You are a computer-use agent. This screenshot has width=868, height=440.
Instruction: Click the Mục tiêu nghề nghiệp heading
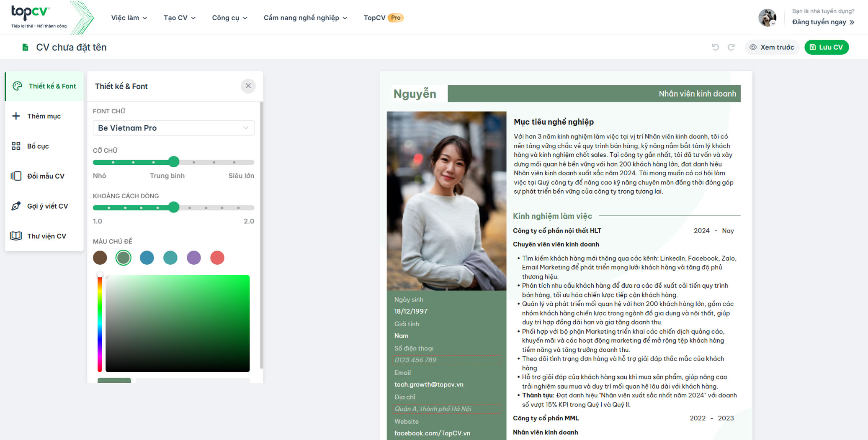[x=554, y=122]
